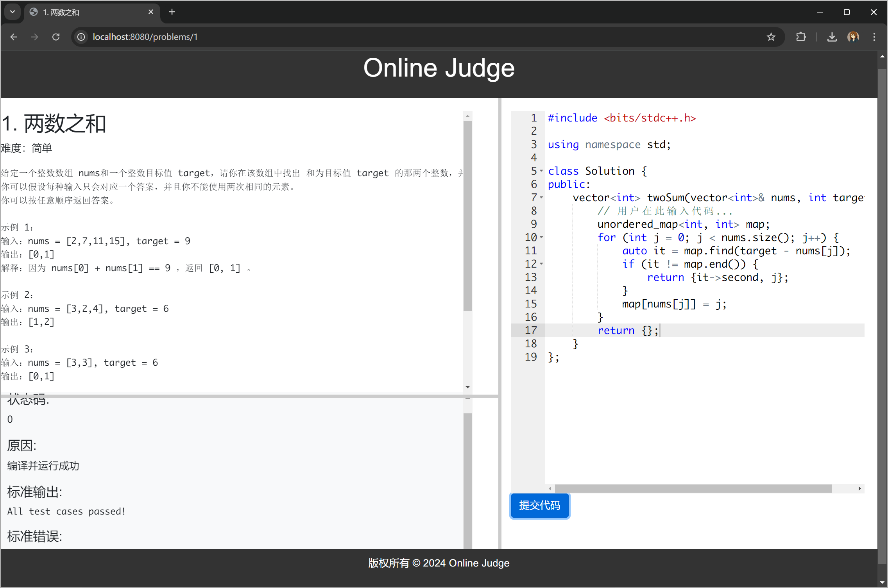Collapse fold arrow on line 10
Image resolution: width=888 pixels, height=588 pixels.
click(x=541, y=237)
